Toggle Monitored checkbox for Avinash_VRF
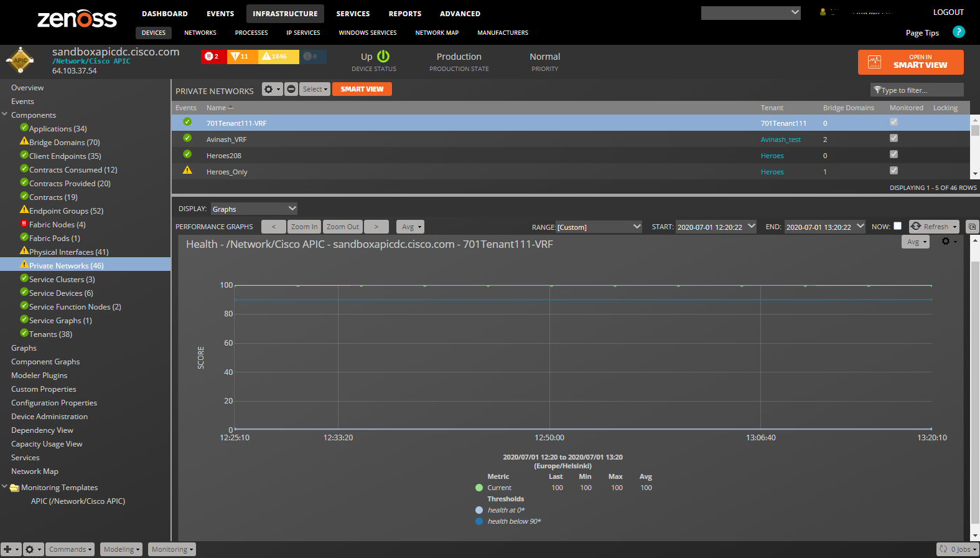 pos(894,138)
